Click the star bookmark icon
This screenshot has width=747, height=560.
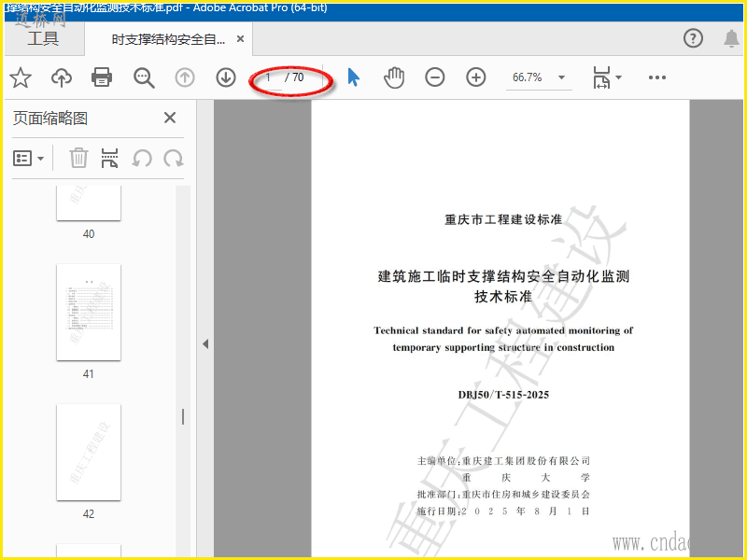[21, 77]
